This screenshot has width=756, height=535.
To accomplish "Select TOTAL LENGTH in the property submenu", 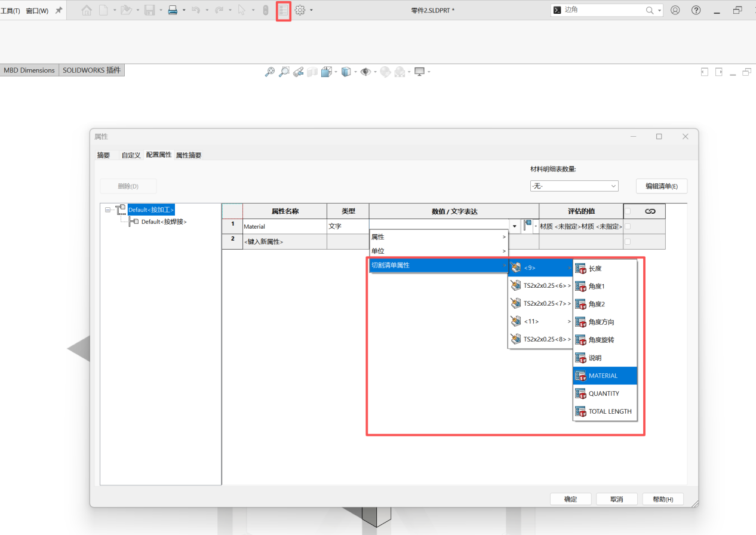I will point(606,411).
